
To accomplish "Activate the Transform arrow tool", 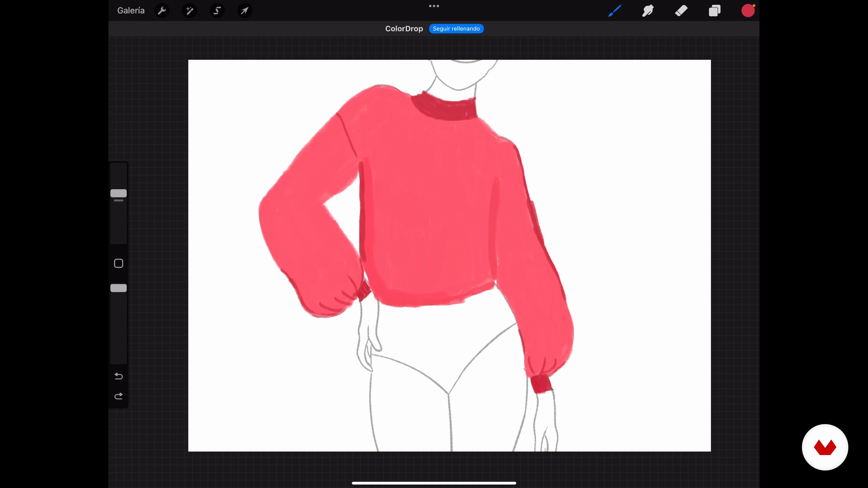I will pos(245,11).
